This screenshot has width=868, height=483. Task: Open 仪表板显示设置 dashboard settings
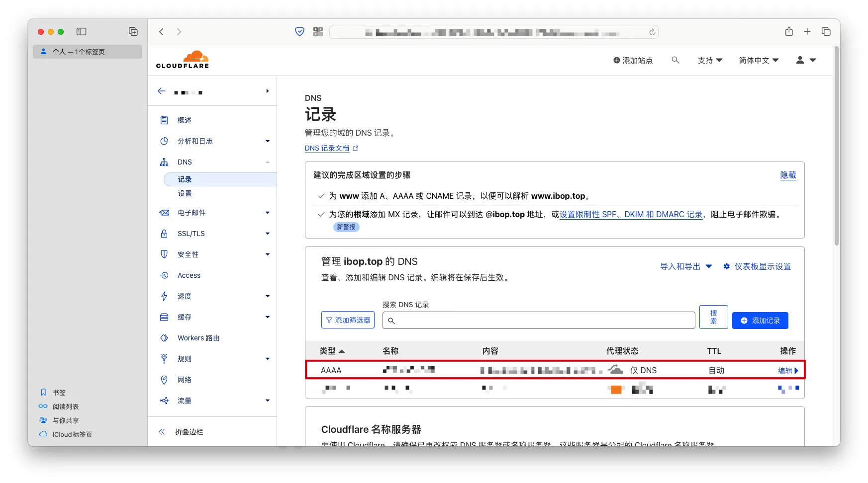pyautogui.click(x=757, y=266)
